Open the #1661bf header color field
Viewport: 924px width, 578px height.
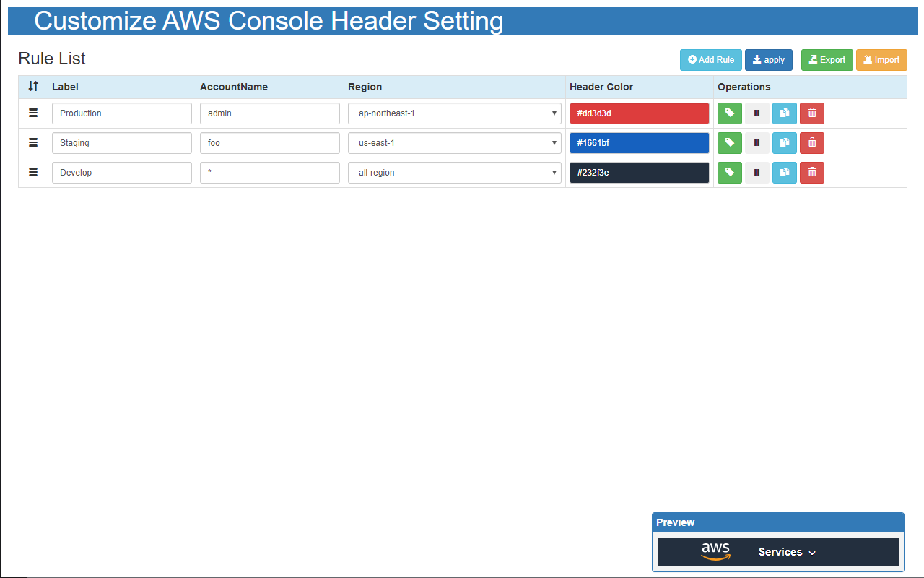[x=639, y=143]
